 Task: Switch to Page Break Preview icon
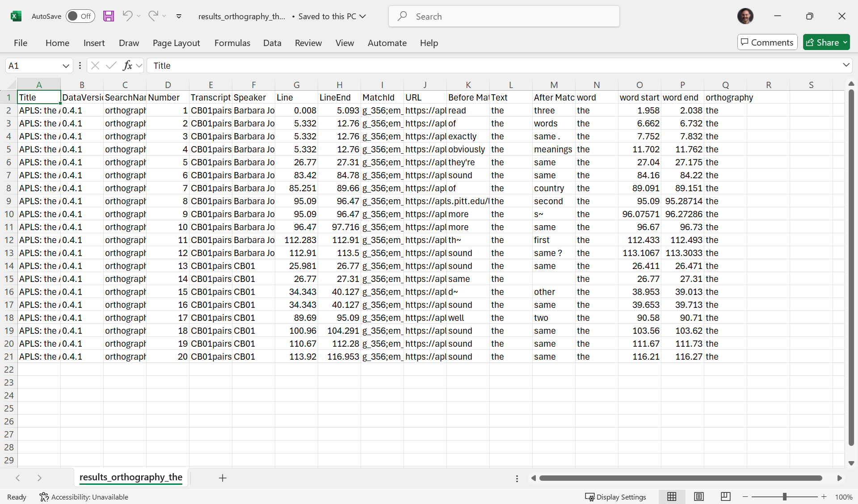(x=726, y=497)
